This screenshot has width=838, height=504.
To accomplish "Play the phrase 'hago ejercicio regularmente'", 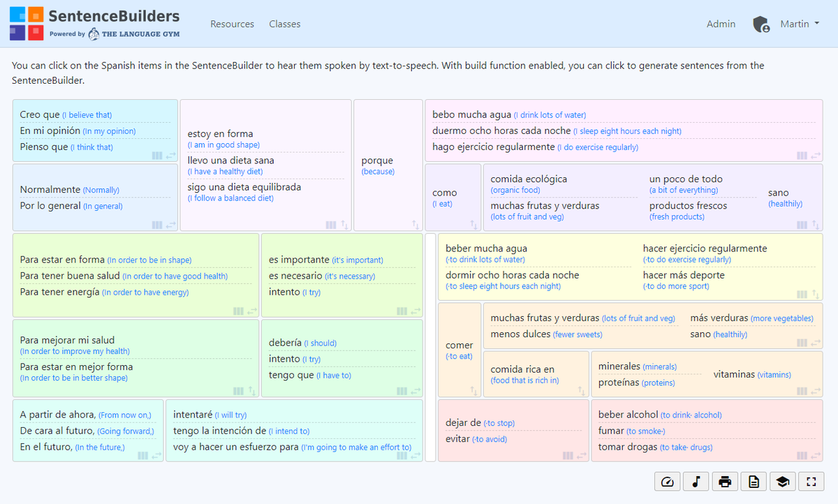I will pos(494,147).
